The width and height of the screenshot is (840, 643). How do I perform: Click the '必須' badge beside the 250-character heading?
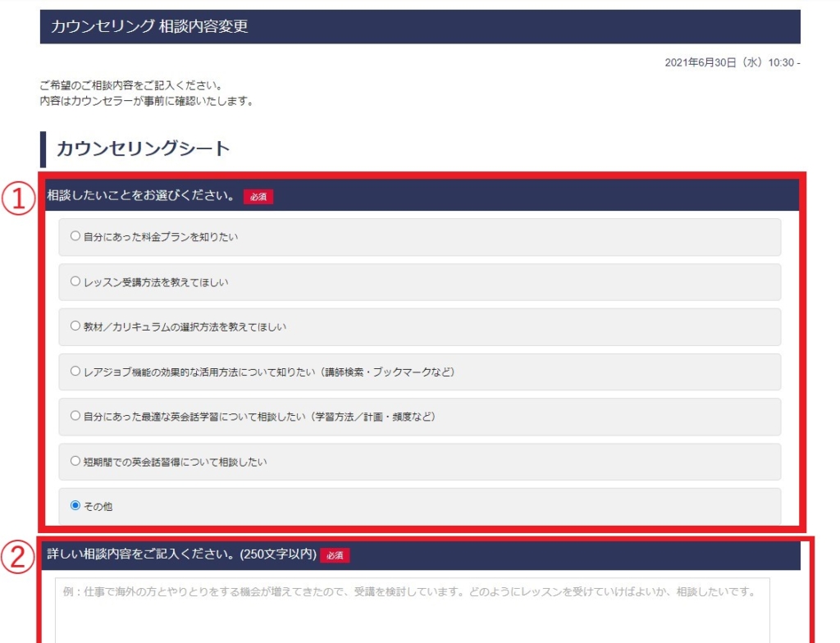(x=335, y=556)
